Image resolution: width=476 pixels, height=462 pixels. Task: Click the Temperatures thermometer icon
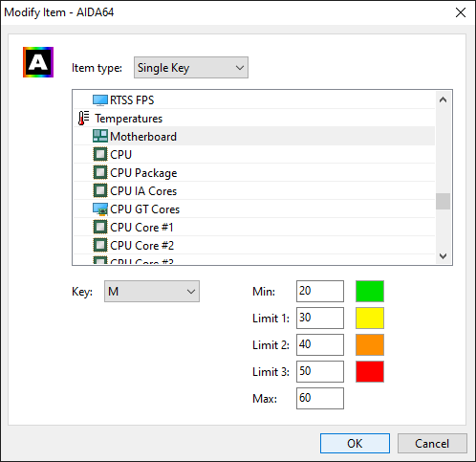click(84, 119)
